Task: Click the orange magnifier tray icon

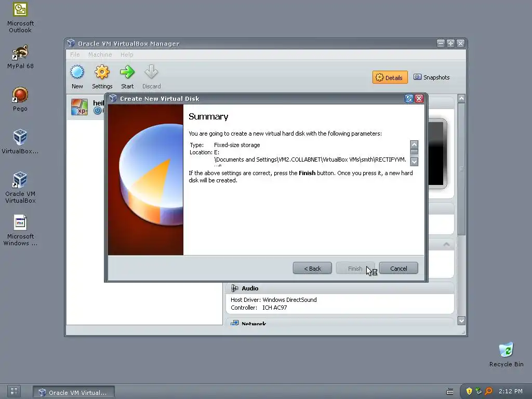Action: pyautogui.click(x=488, y=391)
